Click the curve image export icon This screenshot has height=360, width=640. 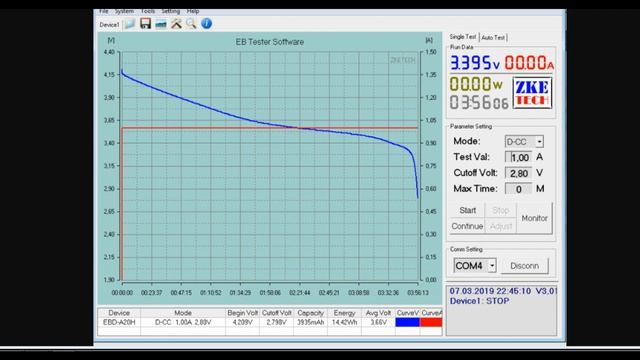(161, 24)
